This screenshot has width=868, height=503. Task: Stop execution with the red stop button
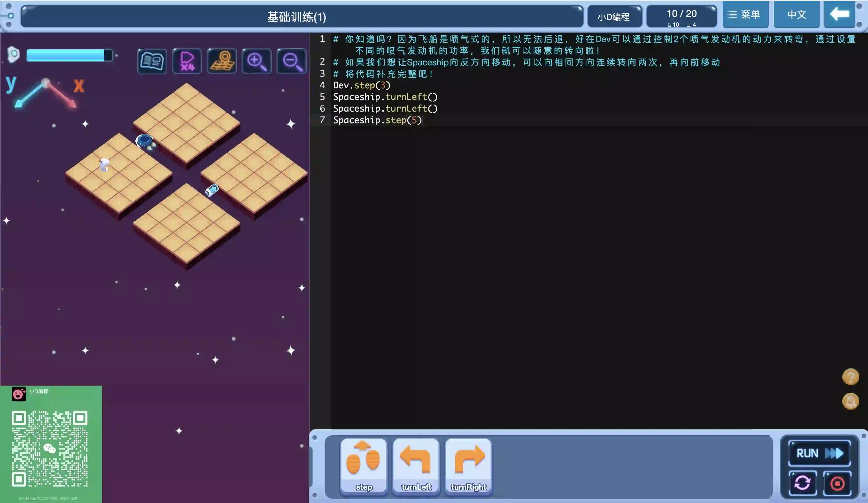pyautogui.click(x=837, y=483)
